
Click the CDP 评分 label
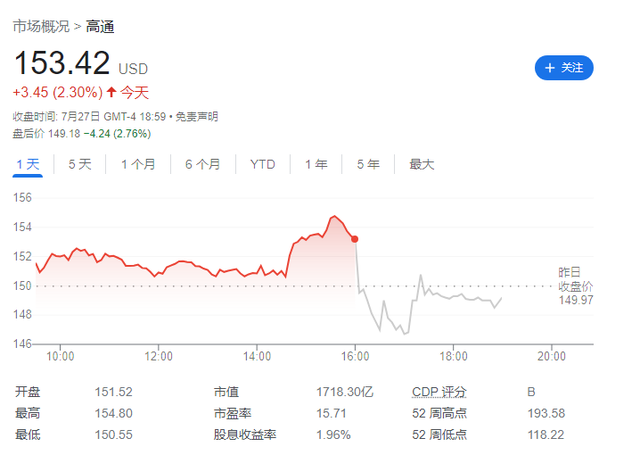pos(439,392)
